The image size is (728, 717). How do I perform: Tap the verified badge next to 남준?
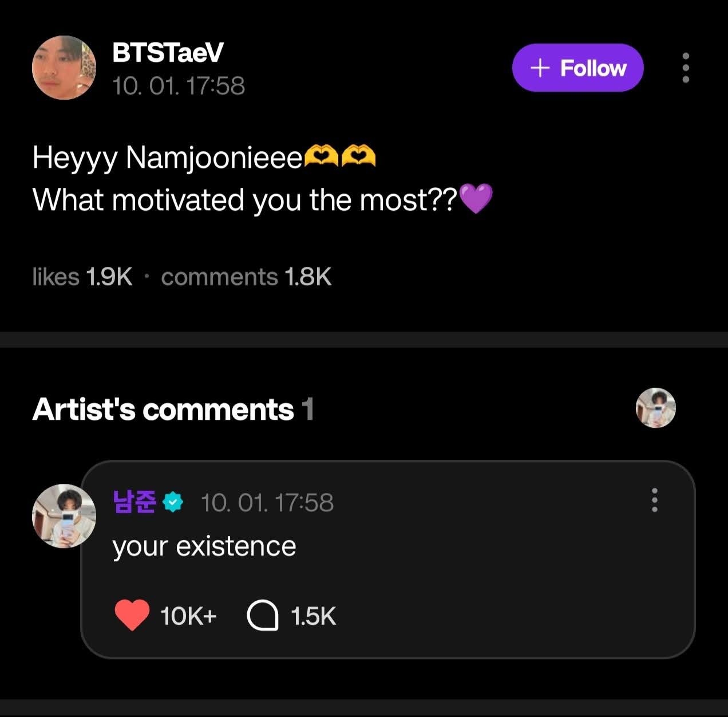(x=173, y=502)
